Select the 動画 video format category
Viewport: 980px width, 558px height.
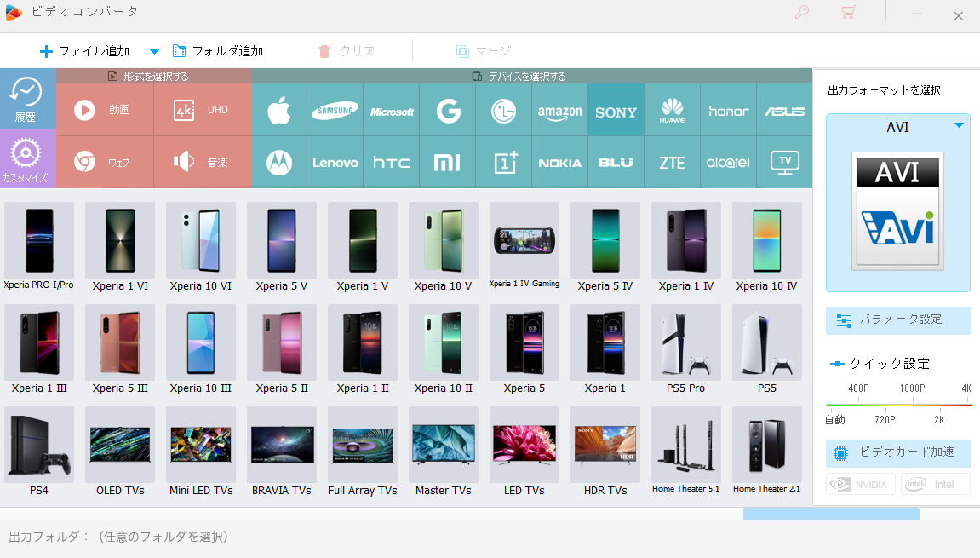coord(105,110)
